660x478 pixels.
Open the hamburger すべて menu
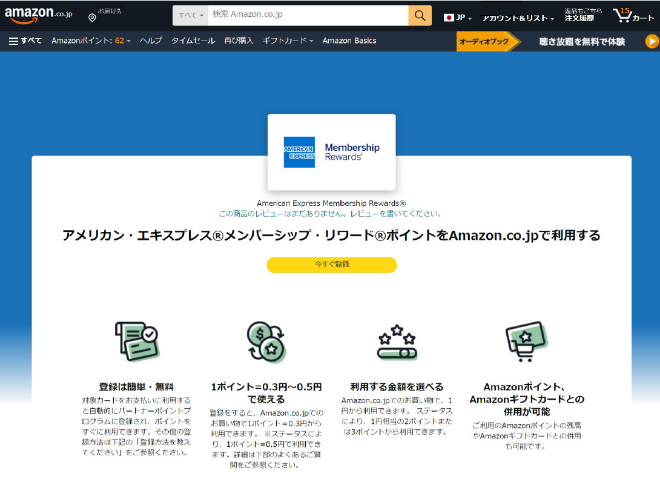25,40
